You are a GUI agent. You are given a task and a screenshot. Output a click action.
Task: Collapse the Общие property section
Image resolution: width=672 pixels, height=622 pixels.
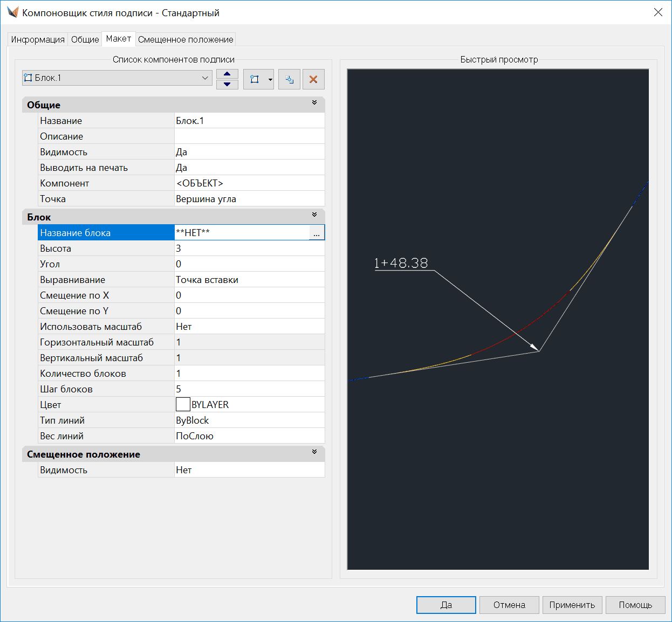point(314,103)
